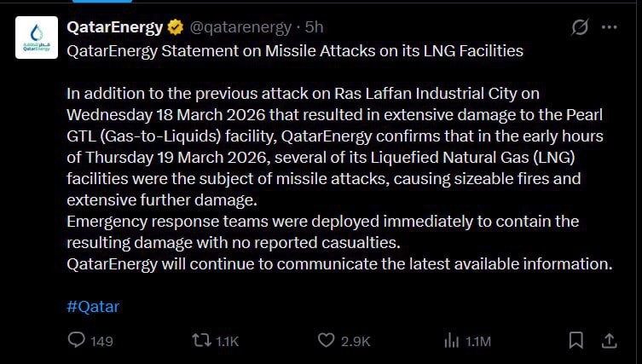
Task: Click the 5h timestamp link
Action: coord(314,28)
